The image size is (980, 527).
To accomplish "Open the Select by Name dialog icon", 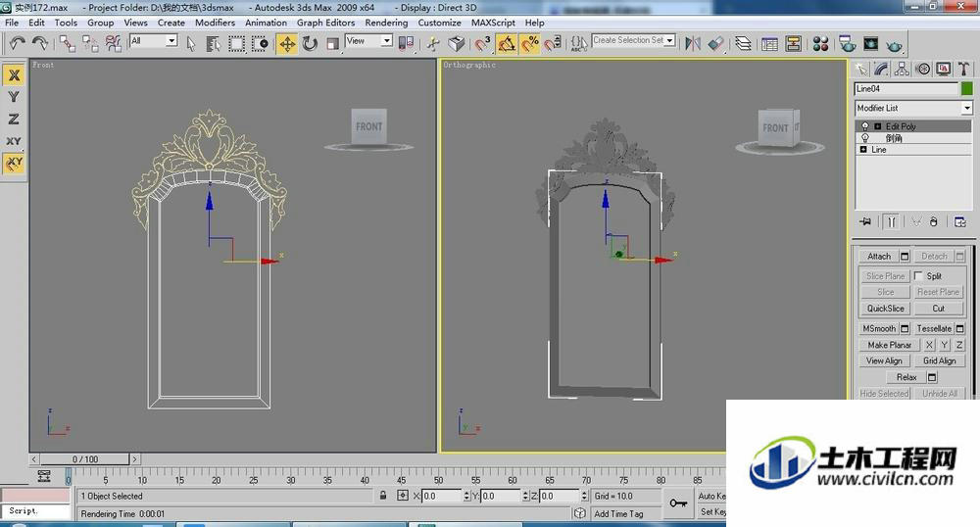I will pyautogui.click(x=213, y=43).
